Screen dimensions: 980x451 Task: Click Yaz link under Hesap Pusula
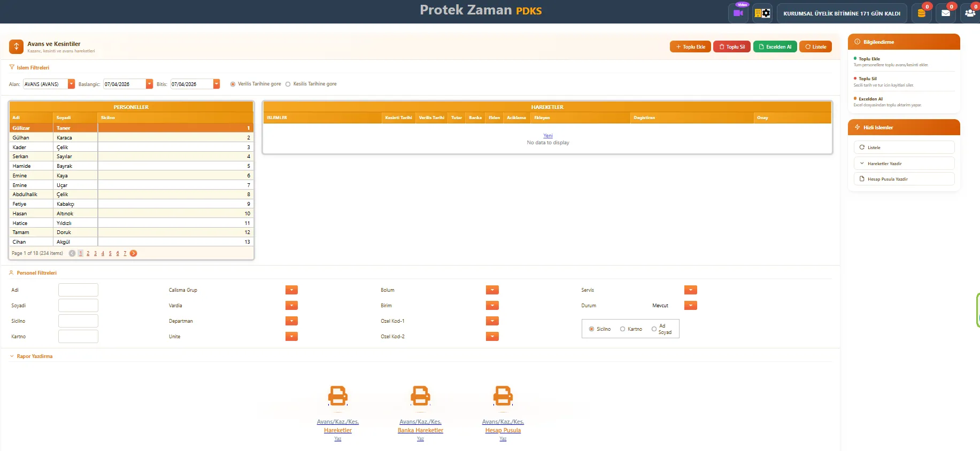click(x=503, y=439)
